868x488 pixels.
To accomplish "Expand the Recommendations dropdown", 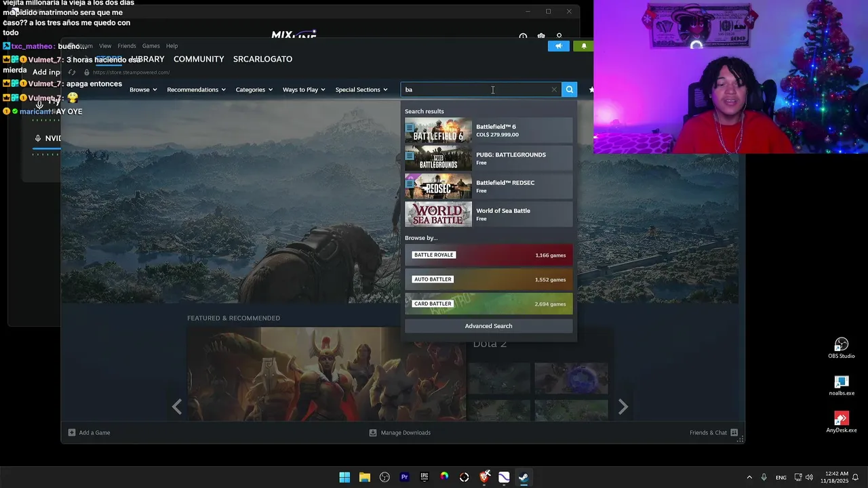I will click(196, 89).
